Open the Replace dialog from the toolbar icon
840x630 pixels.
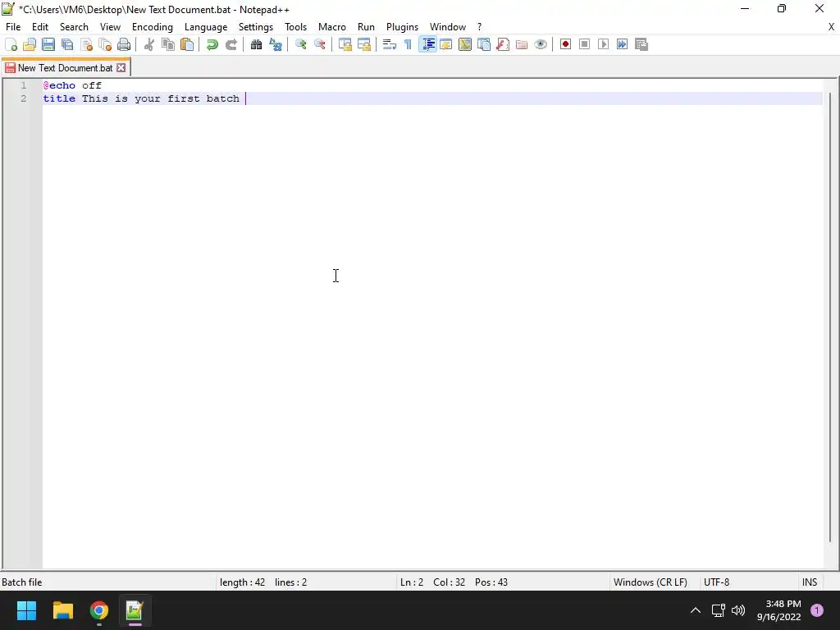coord(276,44)
